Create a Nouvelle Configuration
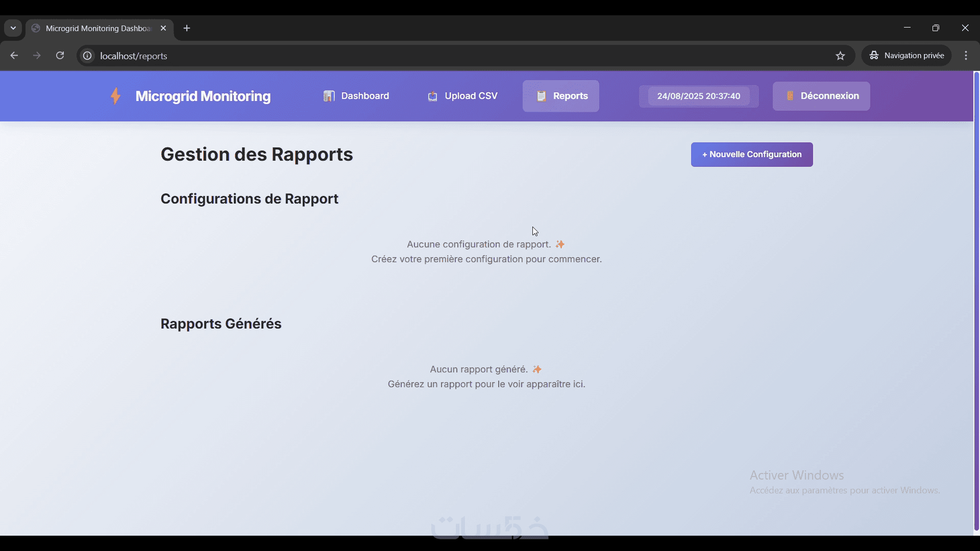This screenshot has height=551, width=980. point(751,155)
